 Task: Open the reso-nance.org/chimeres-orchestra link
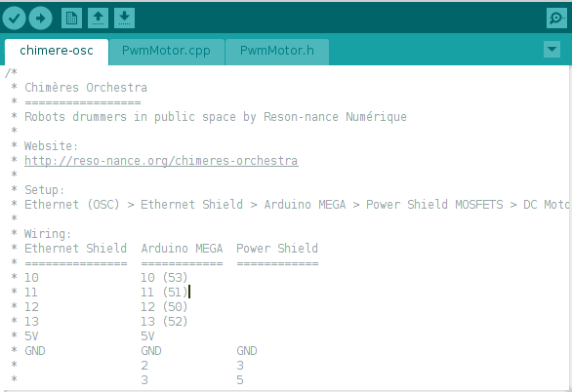tap(161, 161)
